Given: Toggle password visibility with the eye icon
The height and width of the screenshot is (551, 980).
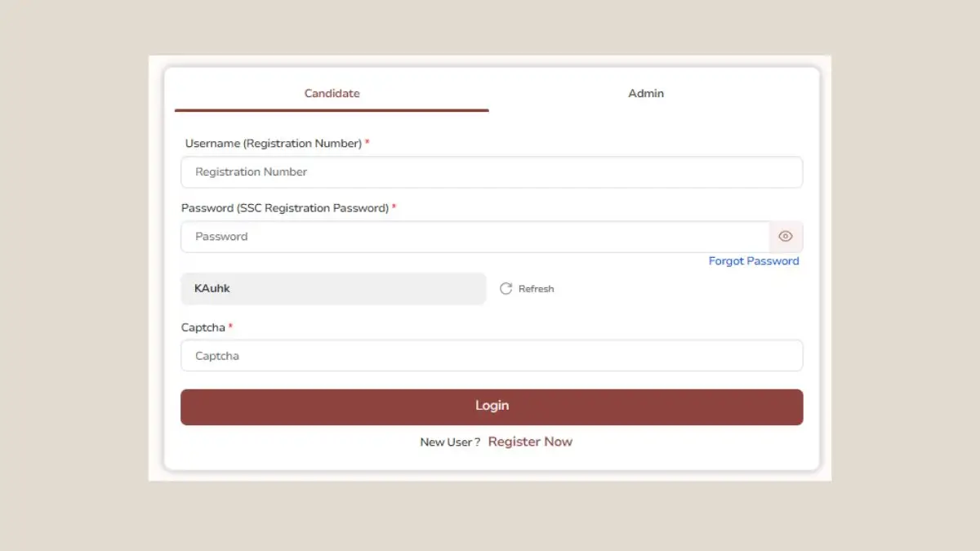Looking at the screenshot, I should pos(786,237).
